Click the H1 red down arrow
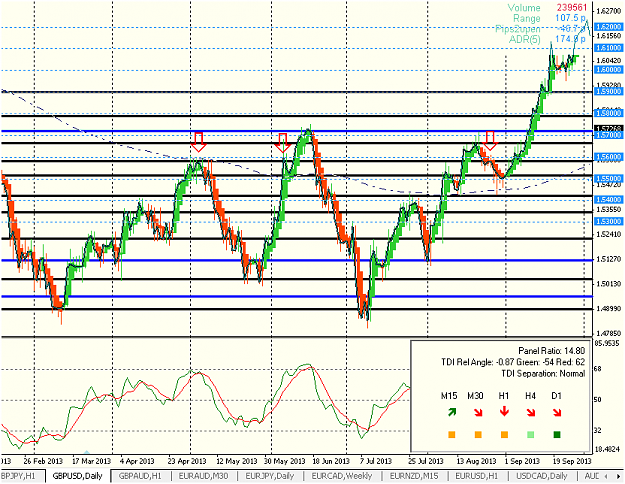 pos(504,411)
